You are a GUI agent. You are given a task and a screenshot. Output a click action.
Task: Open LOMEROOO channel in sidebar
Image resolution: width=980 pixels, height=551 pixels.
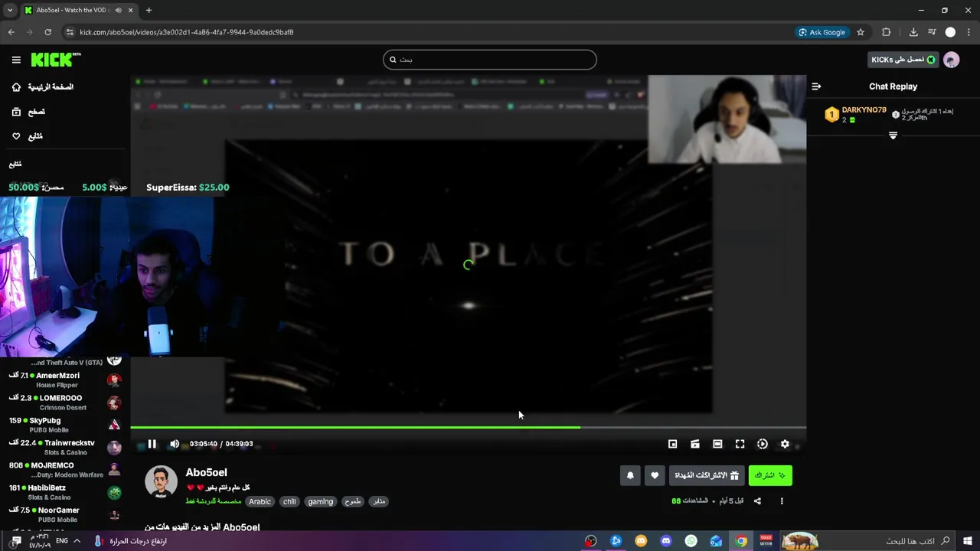coord(65,403)
